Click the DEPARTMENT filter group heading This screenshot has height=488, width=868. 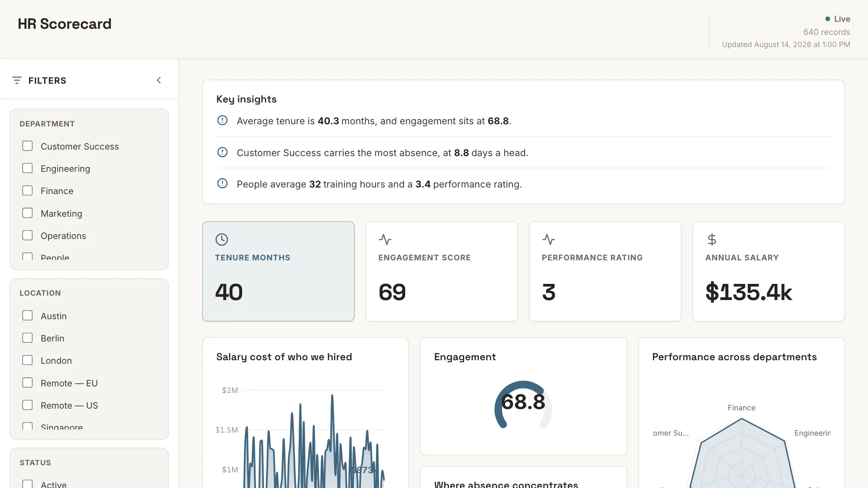click(47, 124)
